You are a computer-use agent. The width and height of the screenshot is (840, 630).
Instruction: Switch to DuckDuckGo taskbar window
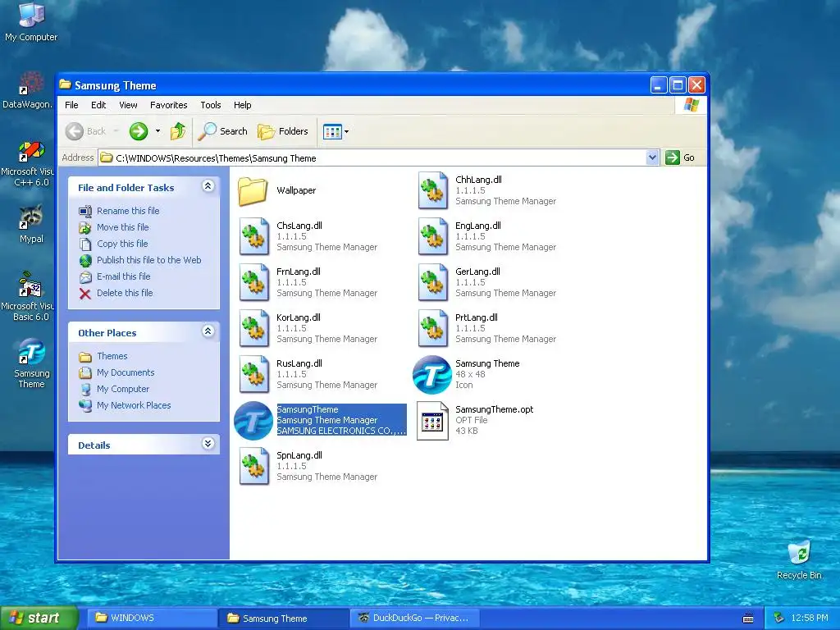[415, 618]
